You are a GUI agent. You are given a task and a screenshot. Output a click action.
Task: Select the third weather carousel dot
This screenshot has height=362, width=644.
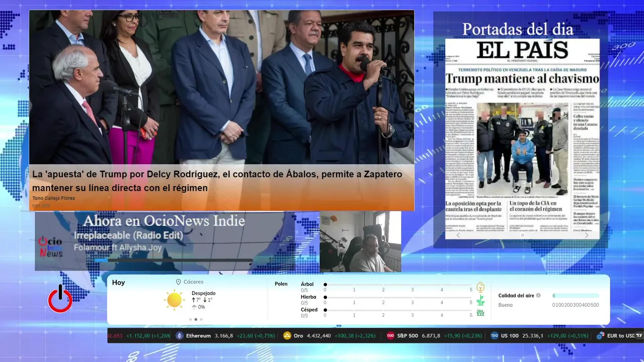tap(201, 319)
